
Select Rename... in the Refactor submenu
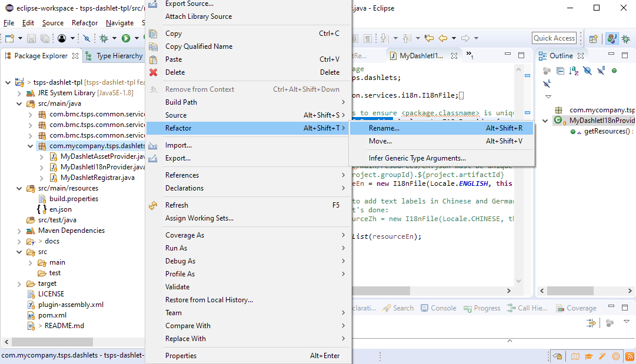[x=441, y=128]
